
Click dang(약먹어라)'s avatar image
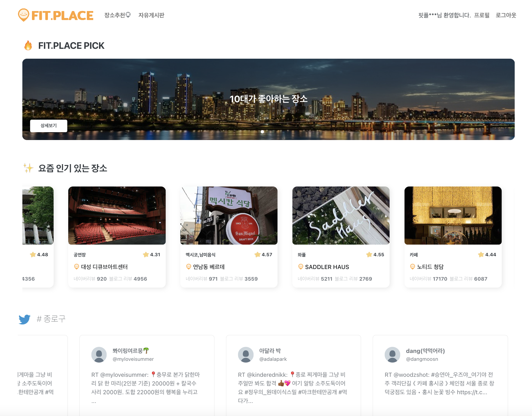click(x=392, y=354)
